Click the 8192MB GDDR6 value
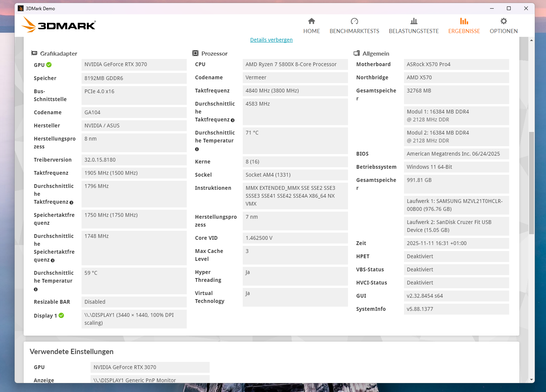 (x=134, y=78)
